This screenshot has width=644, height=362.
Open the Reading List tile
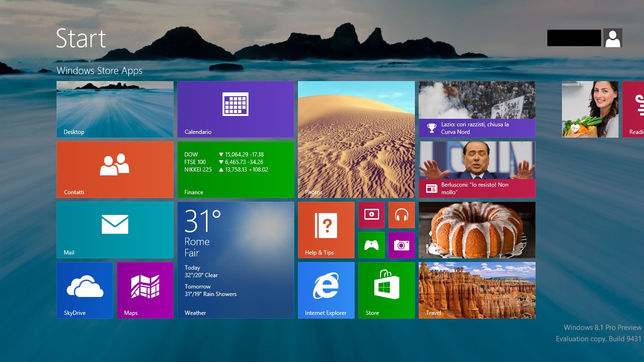click(x=633, y=109)
